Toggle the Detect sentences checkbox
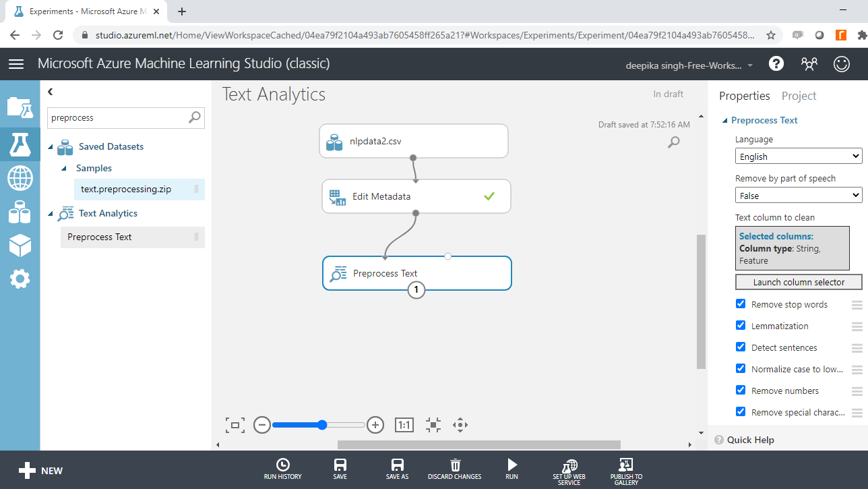 point(741,347)
